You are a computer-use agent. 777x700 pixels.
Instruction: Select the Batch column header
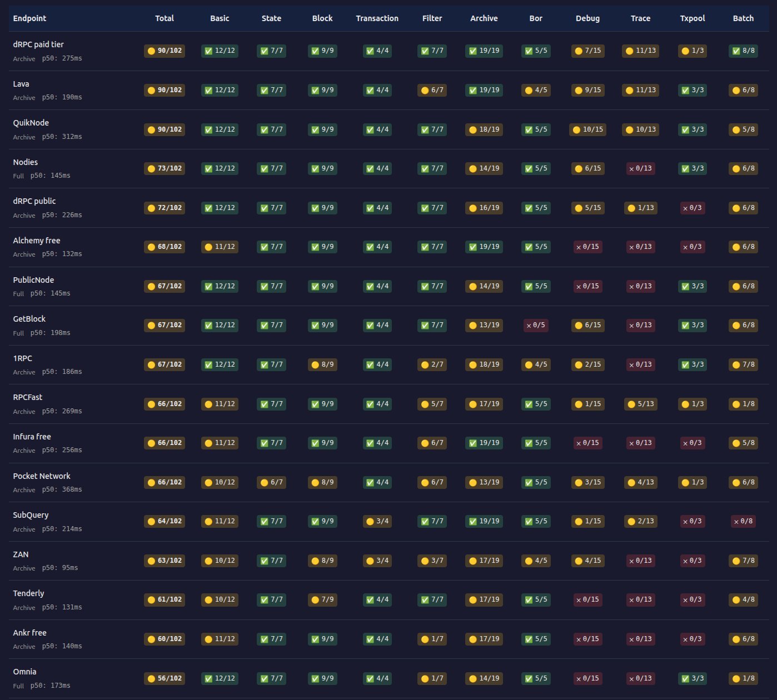pos(743,18)
